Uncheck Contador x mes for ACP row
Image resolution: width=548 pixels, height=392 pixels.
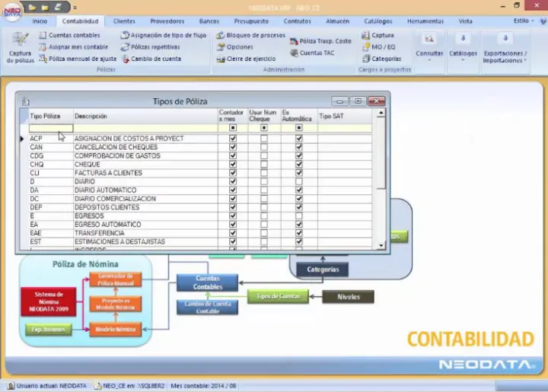pos(233,139)
